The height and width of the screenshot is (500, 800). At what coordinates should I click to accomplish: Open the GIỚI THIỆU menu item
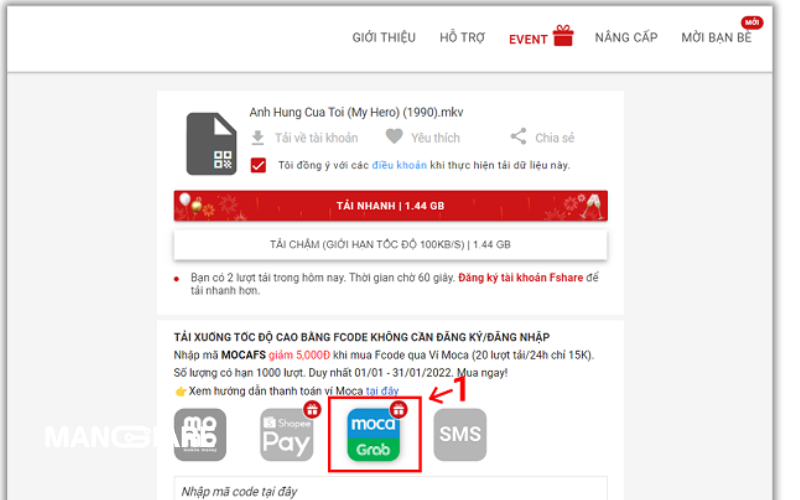click(384, 38)
